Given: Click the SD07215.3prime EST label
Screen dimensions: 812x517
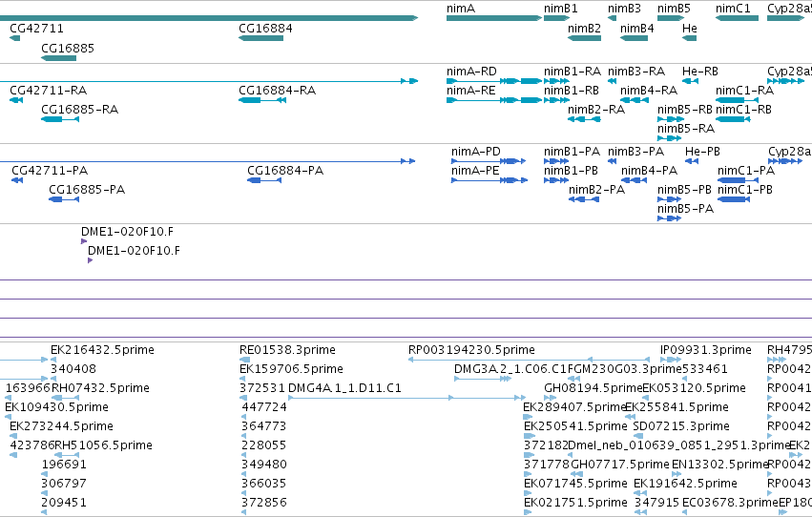Looking at the screenshot, I should (681, 426).
